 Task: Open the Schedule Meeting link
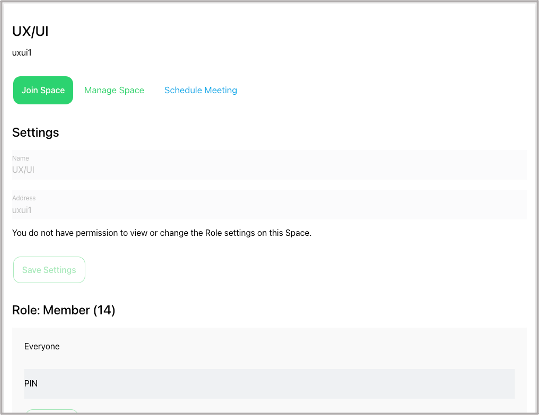click(201, 90)
